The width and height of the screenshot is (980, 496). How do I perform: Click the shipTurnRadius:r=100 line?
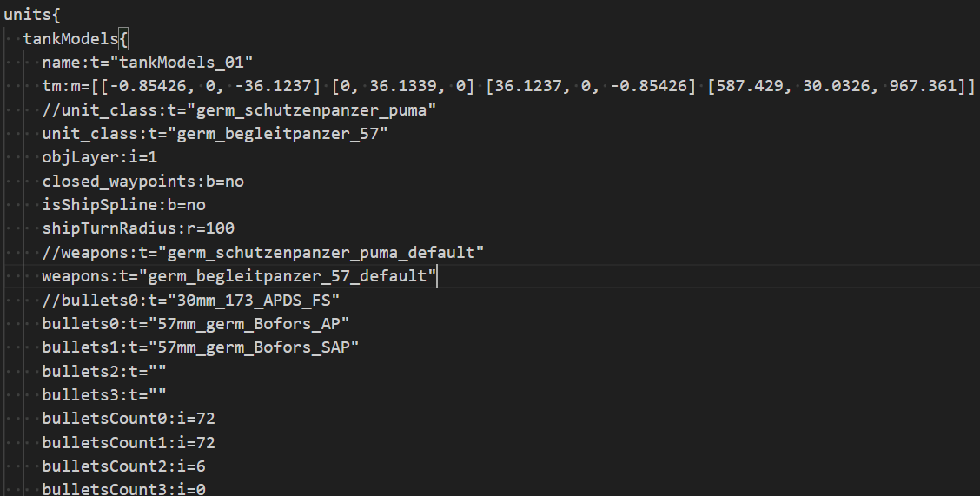point(138,228)
